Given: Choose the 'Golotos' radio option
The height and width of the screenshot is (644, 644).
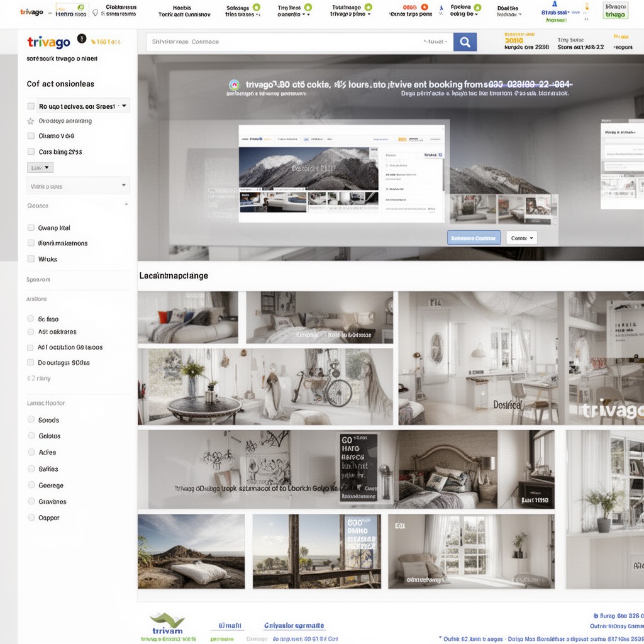Looking at the screenshot, I should (31, 435).
